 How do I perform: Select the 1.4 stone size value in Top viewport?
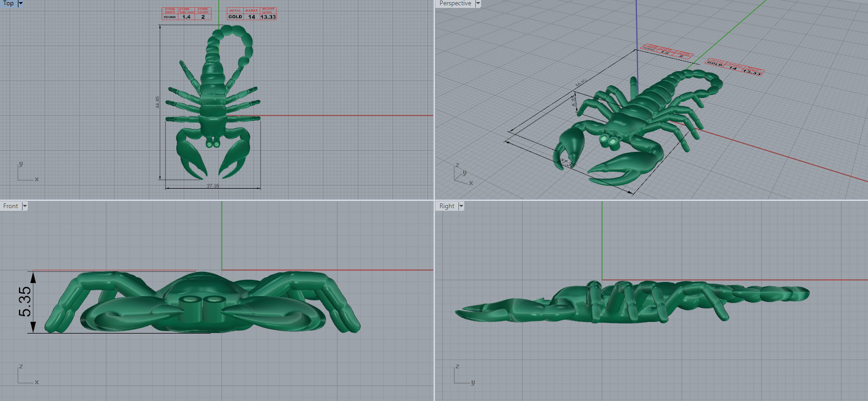(x=186, y=17)
